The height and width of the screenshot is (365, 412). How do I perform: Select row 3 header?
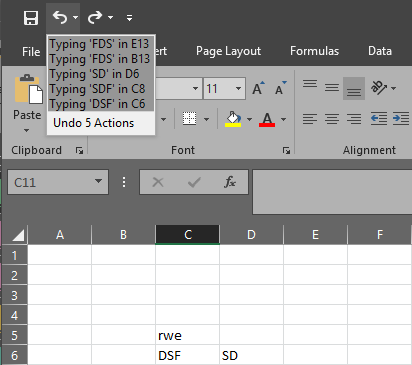15,295
